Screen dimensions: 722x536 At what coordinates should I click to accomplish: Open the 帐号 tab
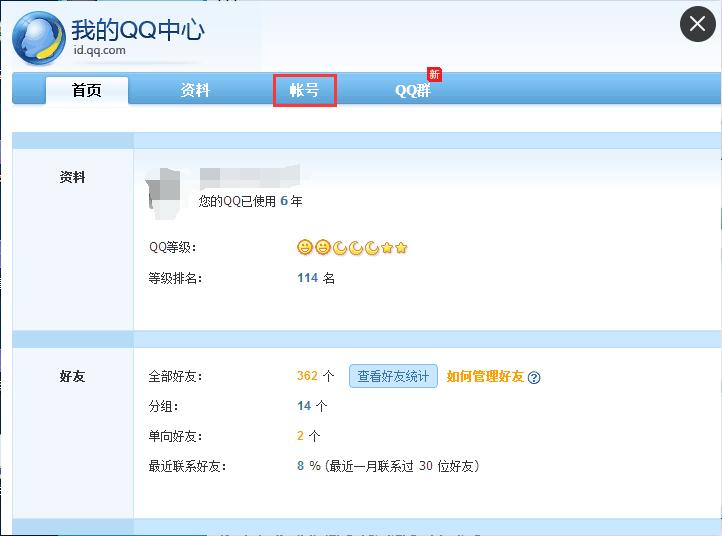pyautogui.click(x=304, y=90)
